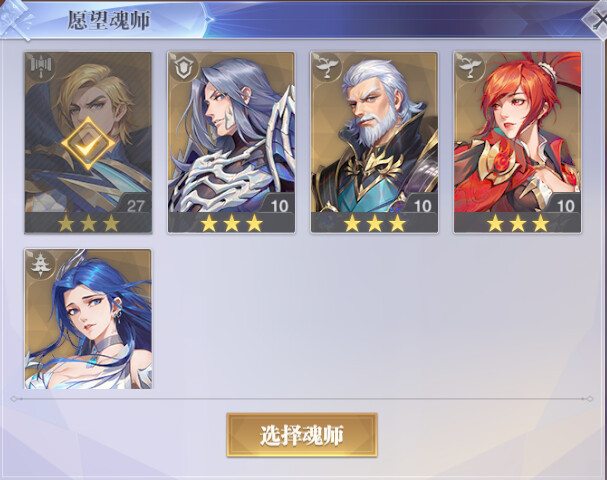607x480 pixels.
Task: Click support class icon on red-haired card
Action: (x=469, y=68)
